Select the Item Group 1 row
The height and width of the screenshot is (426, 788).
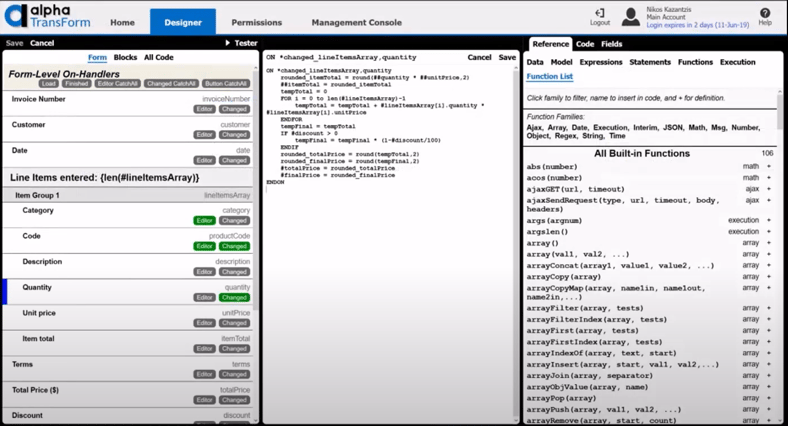[128, 195]
